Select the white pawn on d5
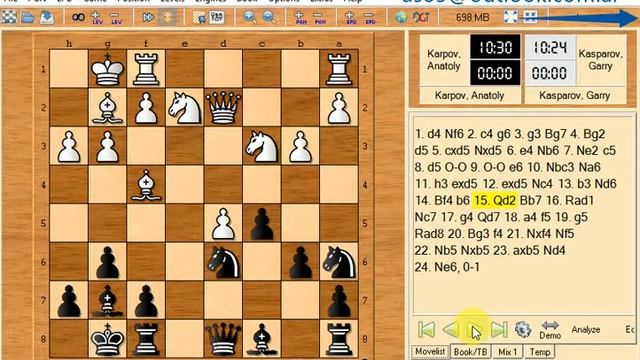Image resolution: width=640 pixels, height=360 pixels. (x=223, y=223)
